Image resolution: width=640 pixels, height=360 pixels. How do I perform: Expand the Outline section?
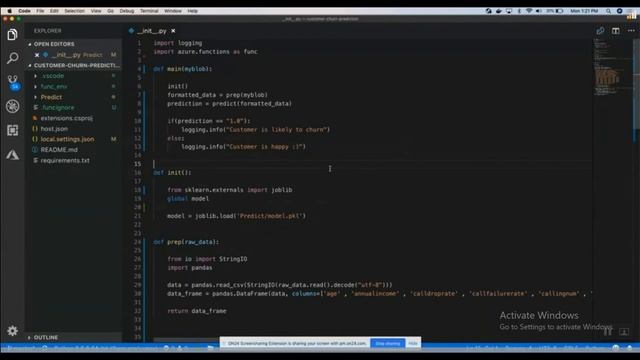click(x=29, y=338)
